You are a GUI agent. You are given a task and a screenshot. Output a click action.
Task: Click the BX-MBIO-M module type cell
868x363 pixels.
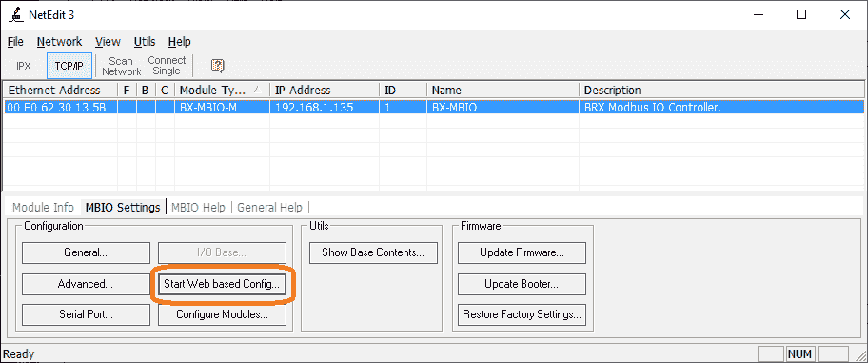click(222, 108)
